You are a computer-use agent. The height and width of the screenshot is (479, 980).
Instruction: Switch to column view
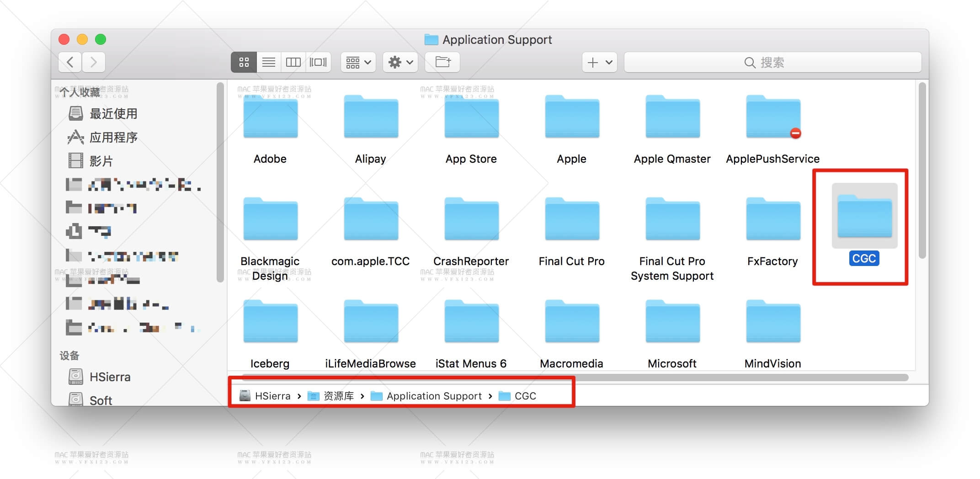pos(293,62)
